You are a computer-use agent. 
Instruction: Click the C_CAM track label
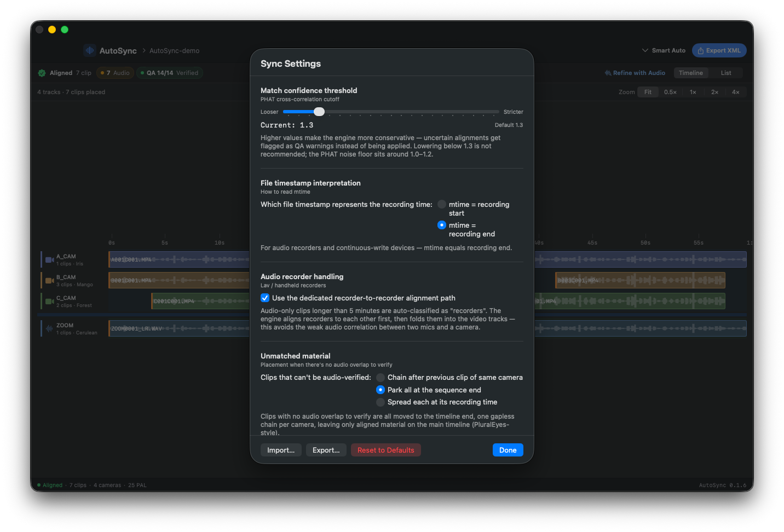pos(66,298)
